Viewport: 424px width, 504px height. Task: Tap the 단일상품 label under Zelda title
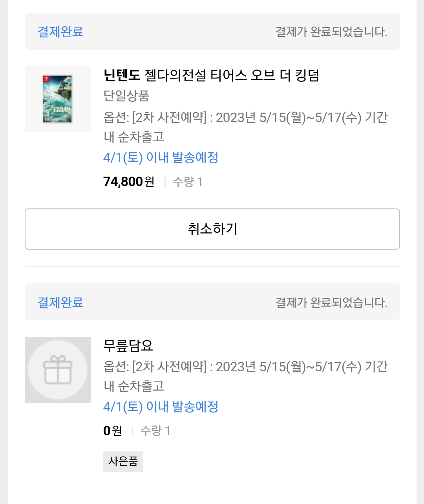(x=126, y=96)
